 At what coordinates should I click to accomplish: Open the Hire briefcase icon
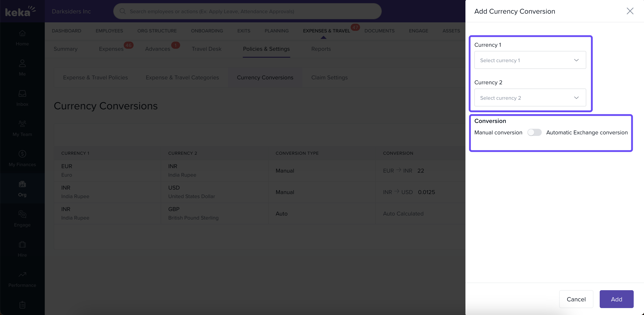22,244
